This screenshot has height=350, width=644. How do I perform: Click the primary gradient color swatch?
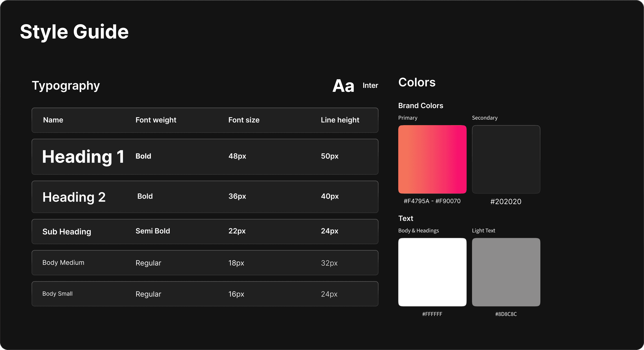click(x=432, y=159)
